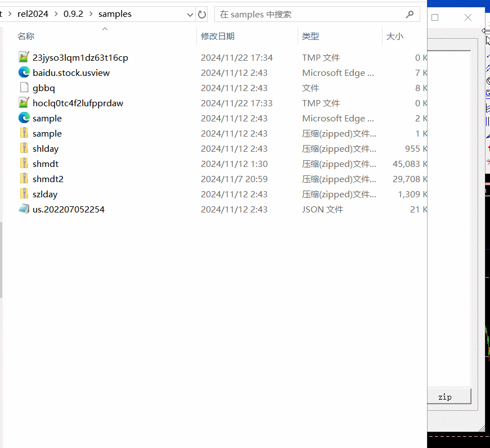Click the date 2024/11/22 17:33

pyautogui.click(x=237, y=103)
